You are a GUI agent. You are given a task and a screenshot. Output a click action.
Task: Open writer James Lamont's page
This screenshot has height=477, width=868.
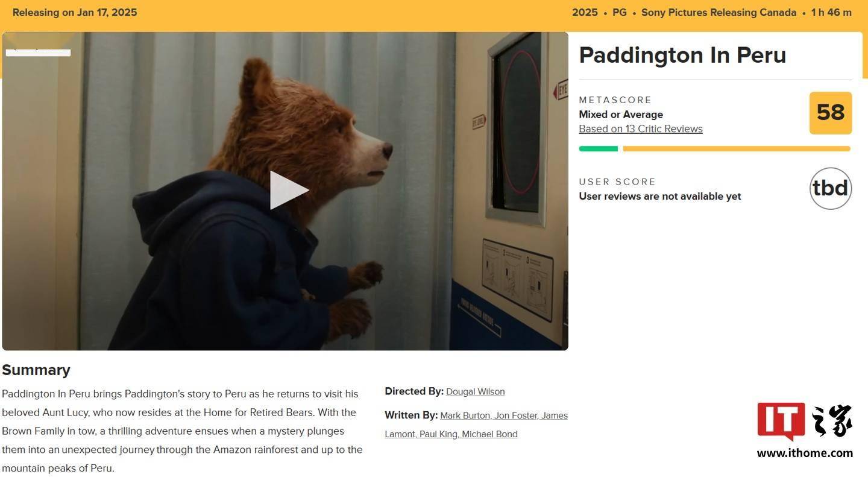pos(476,425)
